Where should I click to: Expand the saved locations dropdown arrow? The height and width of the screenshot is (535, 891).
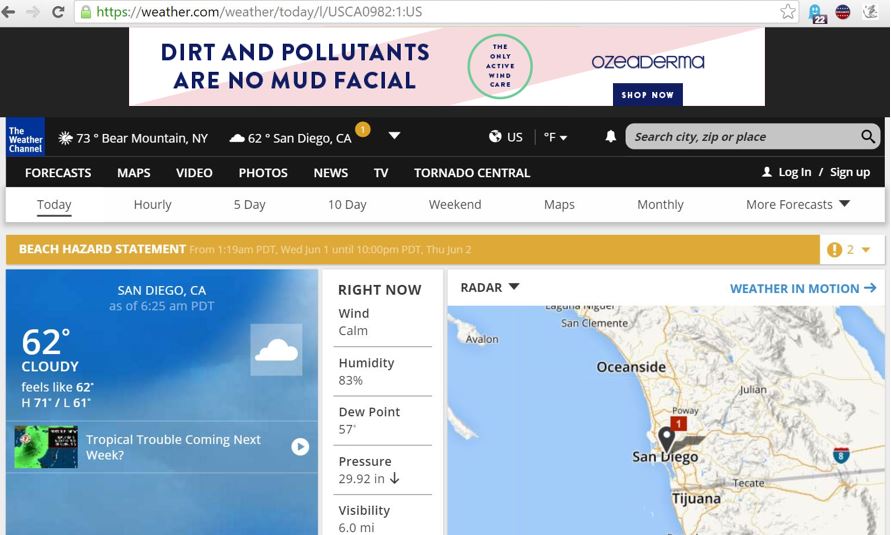point(394,136)
